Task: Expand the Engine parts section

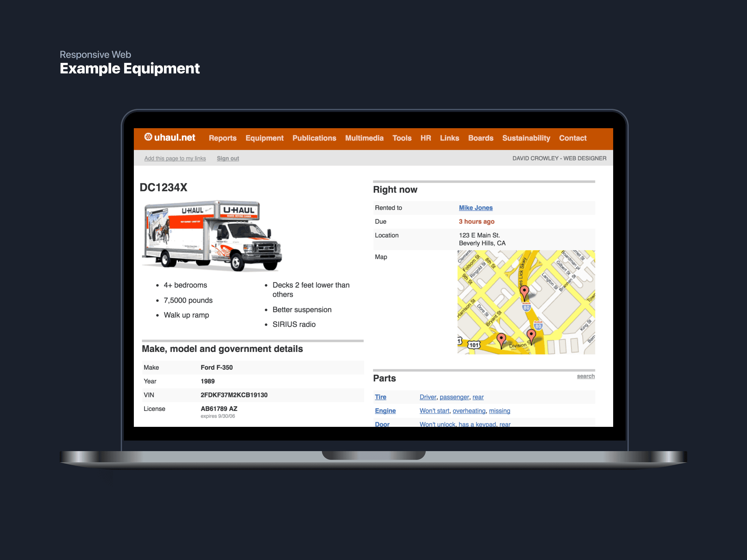Action: 385,411
